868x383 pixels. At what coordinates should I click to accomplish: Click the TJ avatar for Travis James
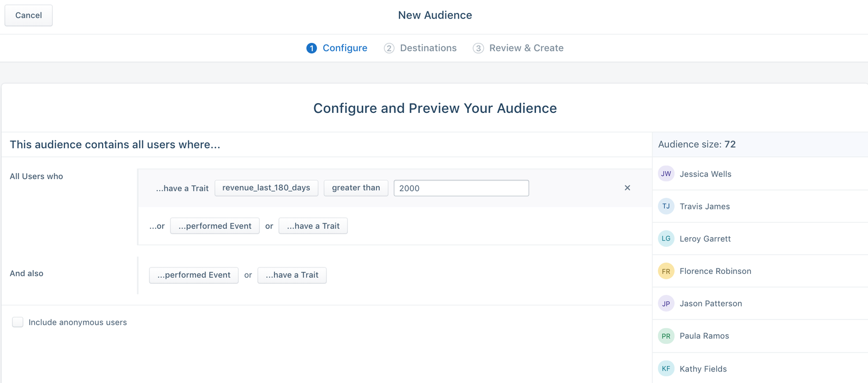666,206
